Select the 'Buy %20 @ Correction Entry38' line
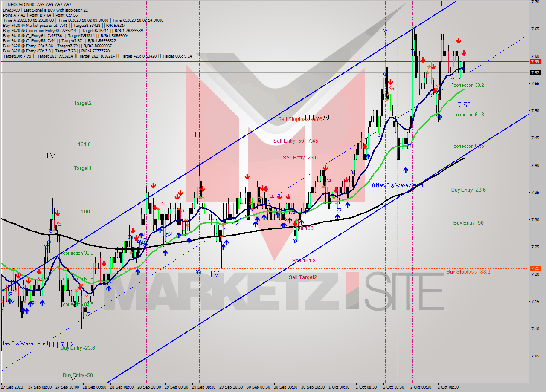The image size is (546, 392). 73,30
